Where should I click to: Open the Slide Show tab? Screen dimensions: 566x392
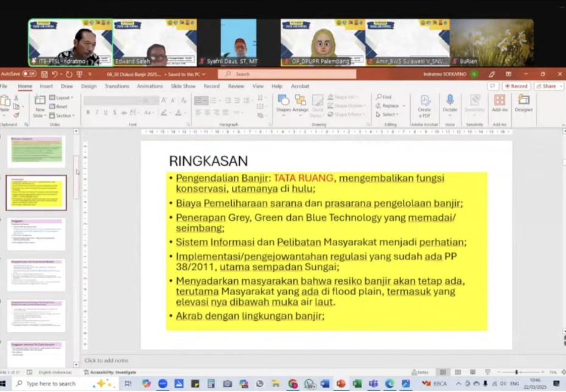[x=183, y=86]
